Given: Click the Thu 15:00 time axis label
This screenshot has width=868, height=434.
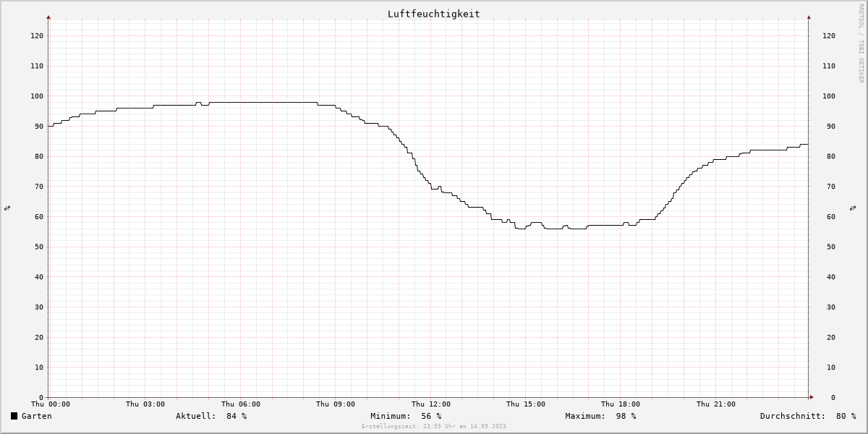Looking at the screenshot, I should pos(526,404).
